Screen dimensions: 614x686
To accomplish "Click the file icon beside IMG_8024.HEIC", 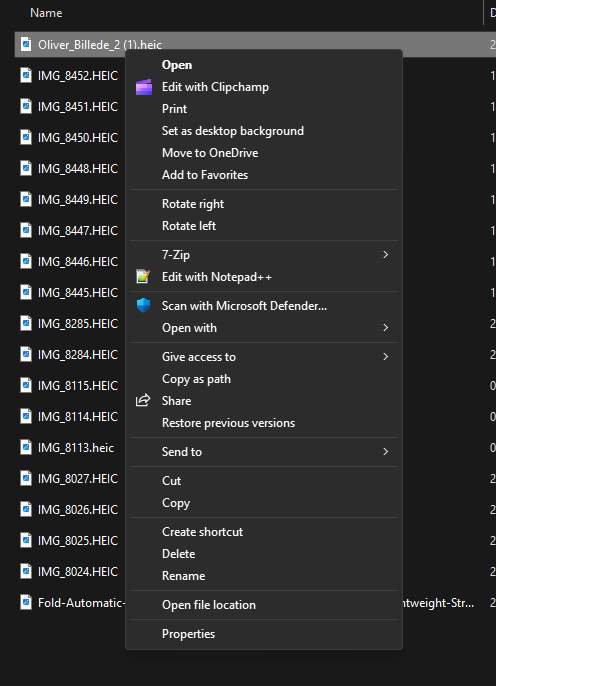I will (x=25, y=572).
